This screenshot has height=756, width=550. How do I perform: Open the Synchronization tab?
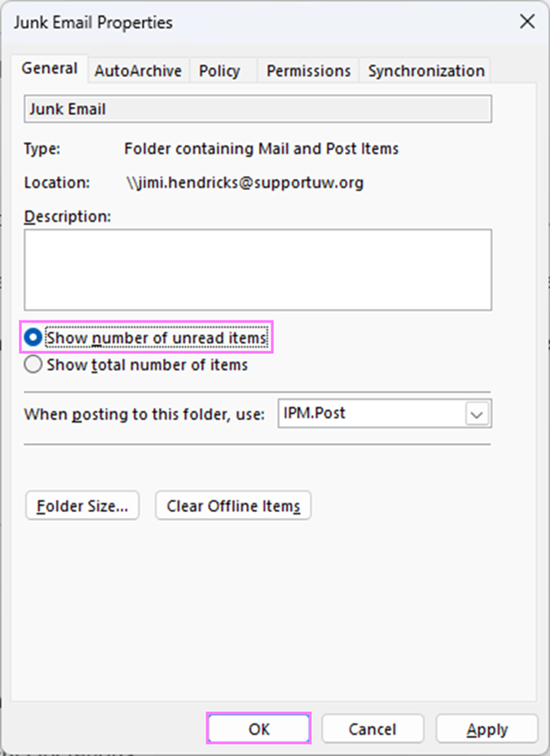click(x=425, y=70)
